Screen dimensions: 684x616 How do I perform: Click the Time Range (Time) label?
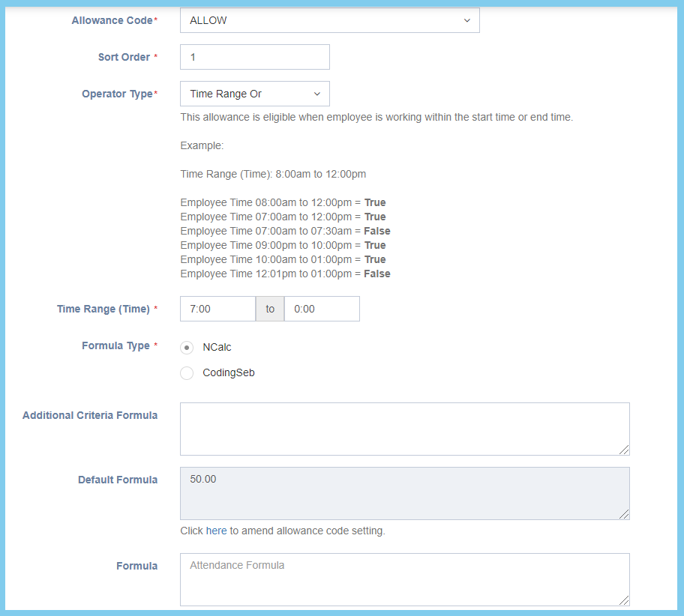(103, 309)
